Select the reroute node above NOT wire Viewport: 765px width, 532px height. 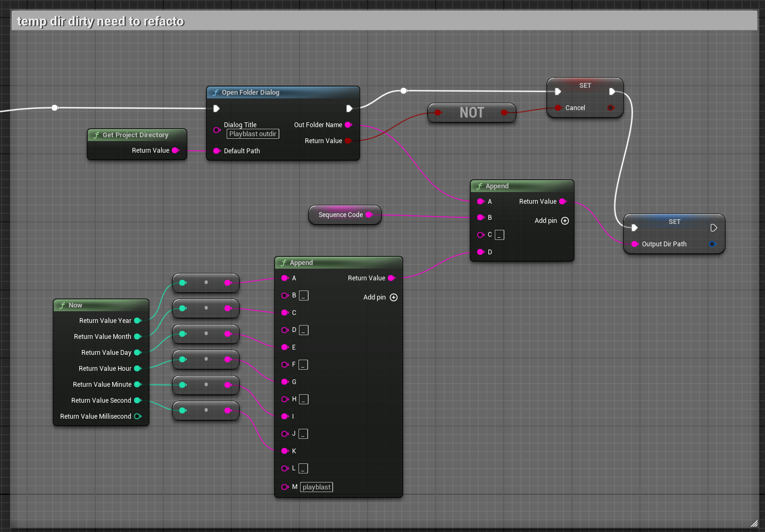pos(404,91)
